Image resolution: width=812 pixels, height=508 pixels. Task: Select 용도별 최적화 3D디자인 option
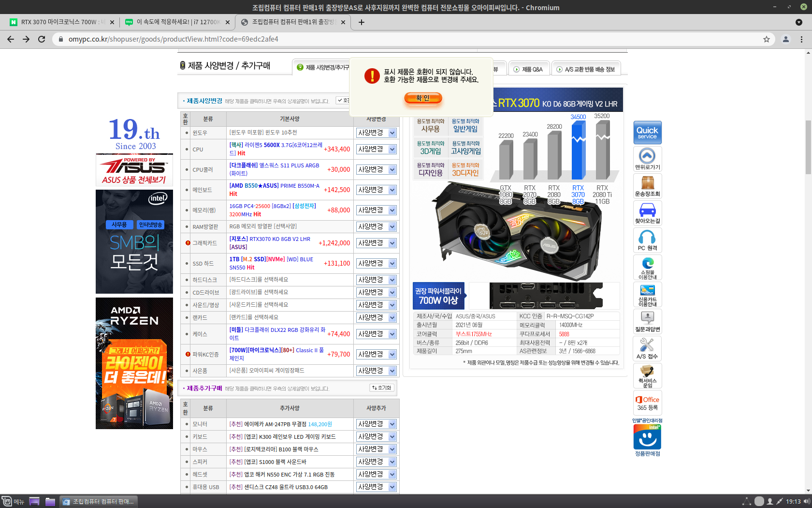[465, 170]
